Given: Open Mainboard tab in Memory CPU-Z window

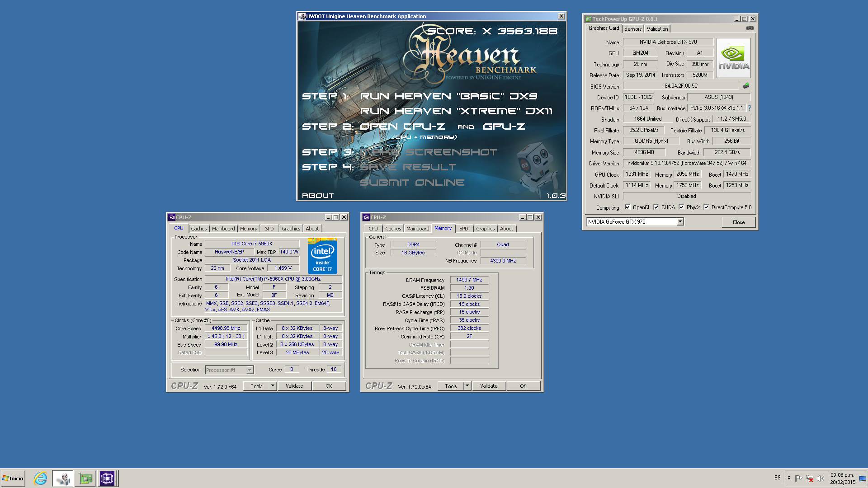Looking at the screenshot, I should tap(418, 229).
